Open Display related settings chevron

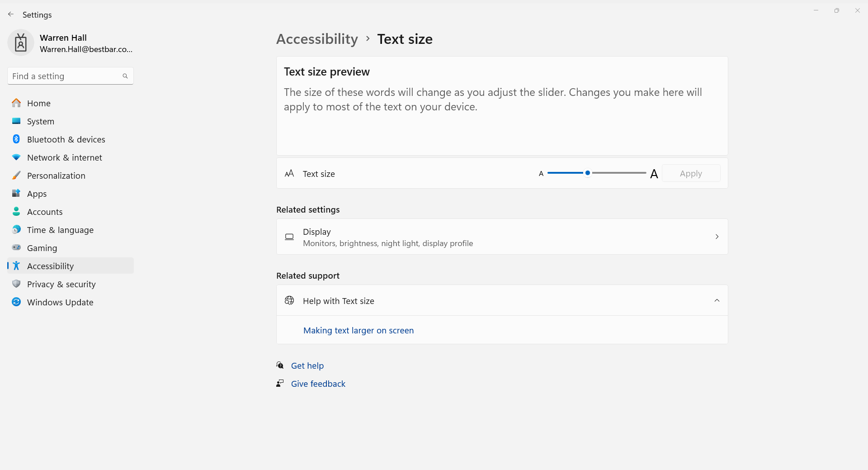(717, 237)
